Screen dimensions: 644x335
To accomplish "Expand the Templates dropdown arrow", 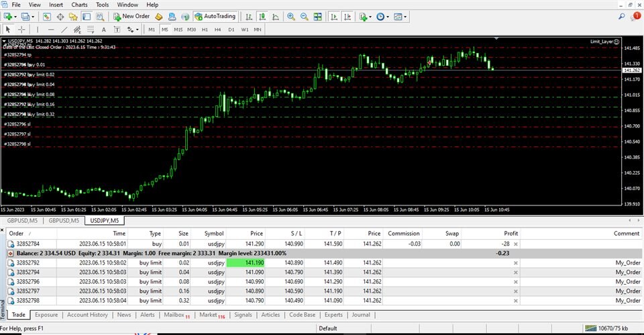I will (x=405, y=17).
